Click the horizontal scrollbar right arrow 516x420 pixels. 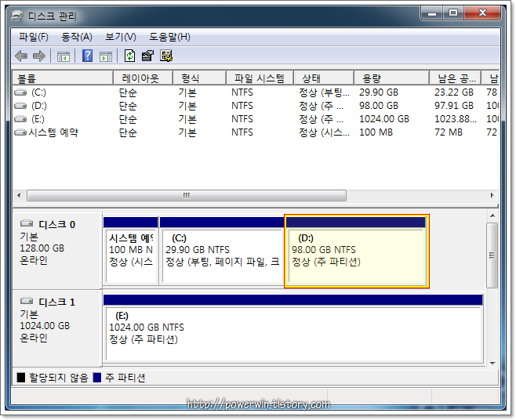[x=492, y=195]
